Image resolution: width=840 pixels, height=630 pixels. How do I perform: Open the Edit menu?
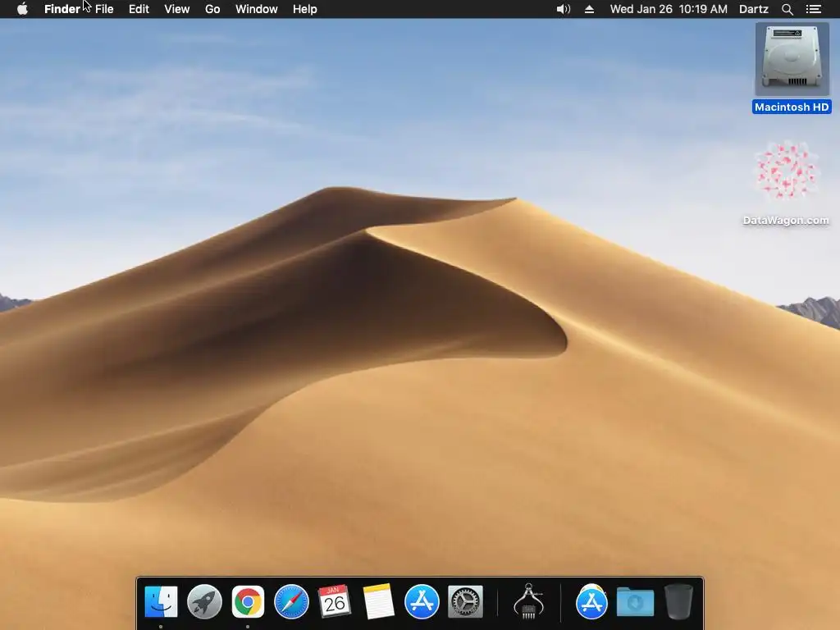pos(139,9)
